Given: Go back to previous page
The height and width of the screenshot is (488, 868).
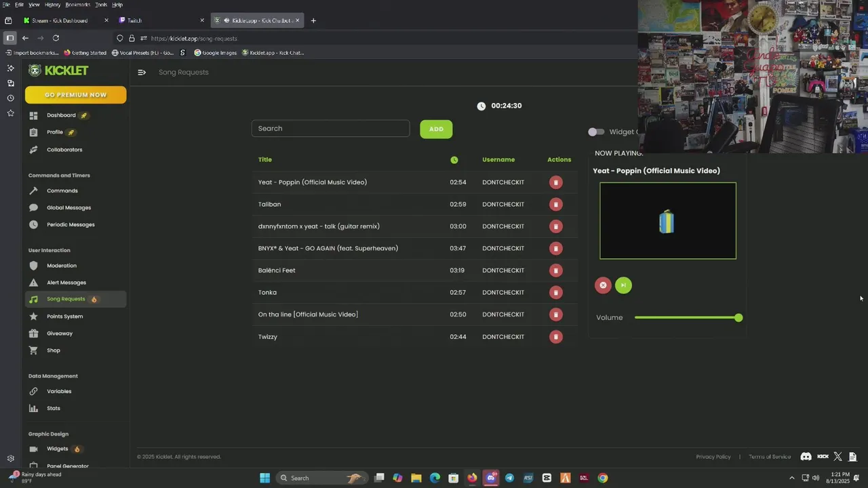Looking at the screenshot, I should tap(25, 38).
